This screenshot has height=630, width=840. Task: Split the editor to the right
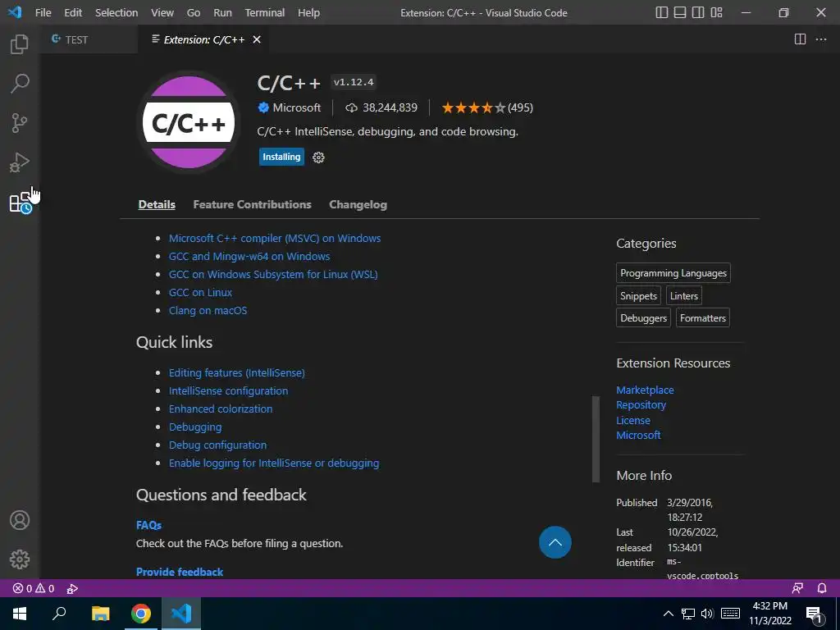(800, 39)
